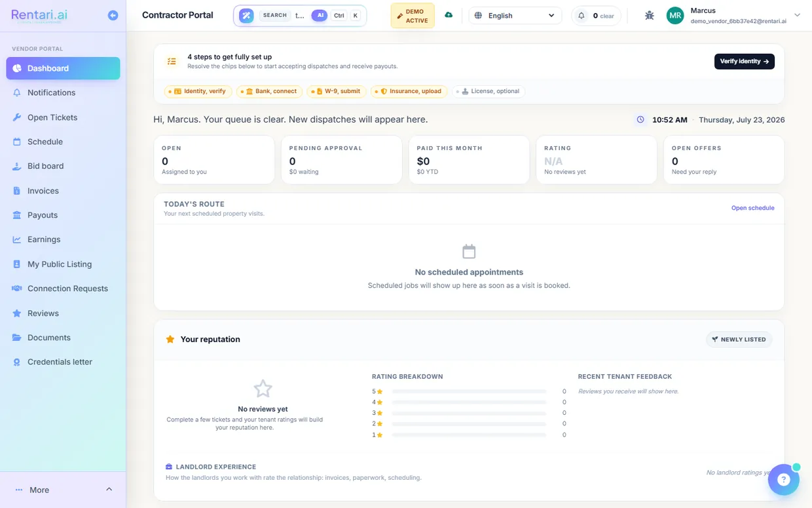Open the Open tickets stat card
This screenshot has width=812, height=508.
[214, 160]
